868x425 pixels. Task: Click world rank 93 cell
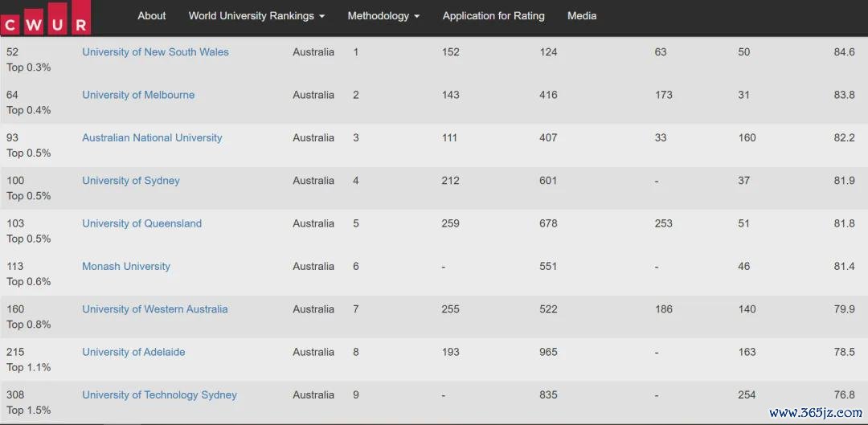(12, 138)
